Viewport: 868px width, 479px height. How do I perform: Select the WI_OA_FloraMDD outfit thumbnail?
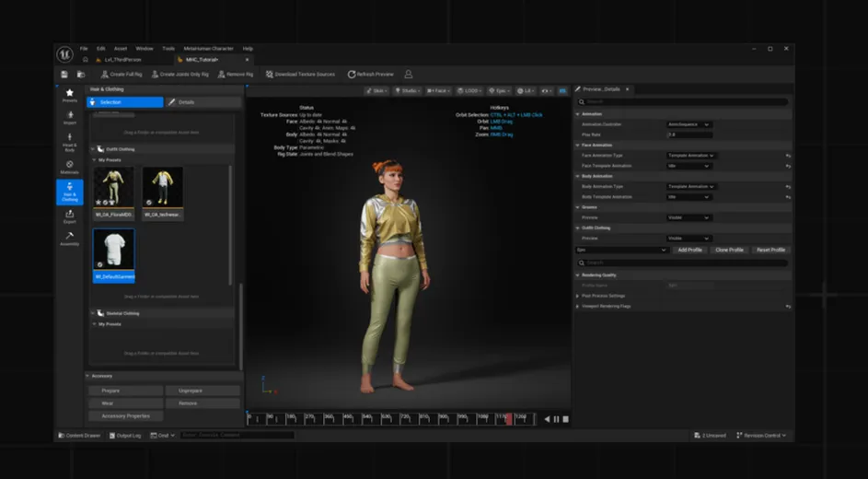(114, 193)
